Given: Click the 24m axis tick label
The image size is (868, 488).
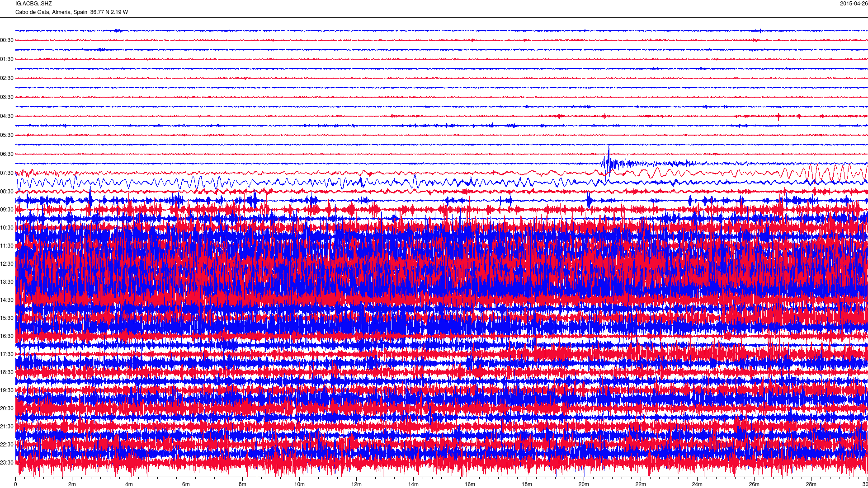Looking at the screenshot, I should click(x=697, y=484).
